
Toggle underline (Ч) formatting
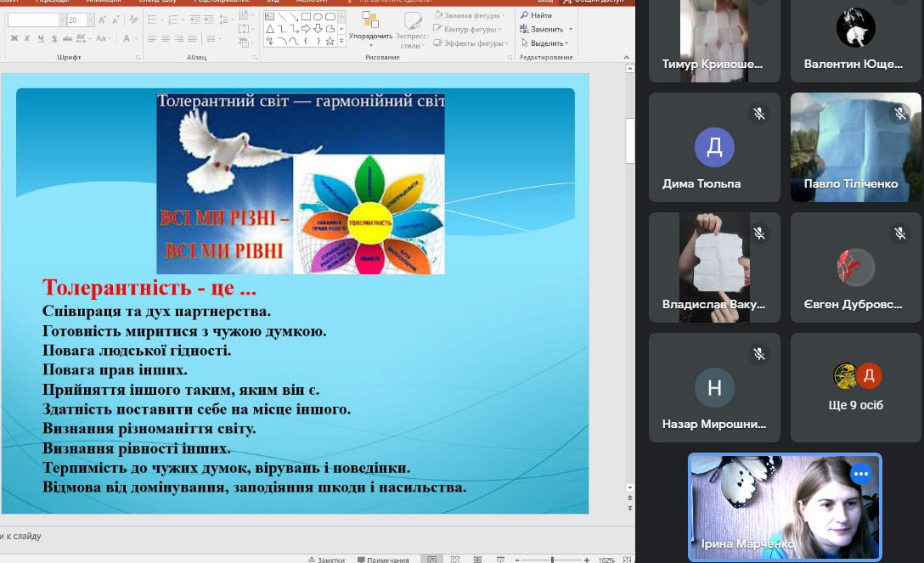coord(41,39)
